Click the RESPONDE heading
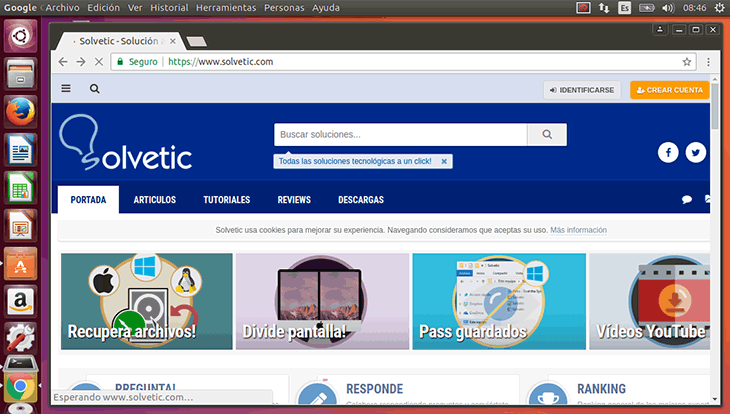This screenshot has width=730, height=414. (374, 389)
